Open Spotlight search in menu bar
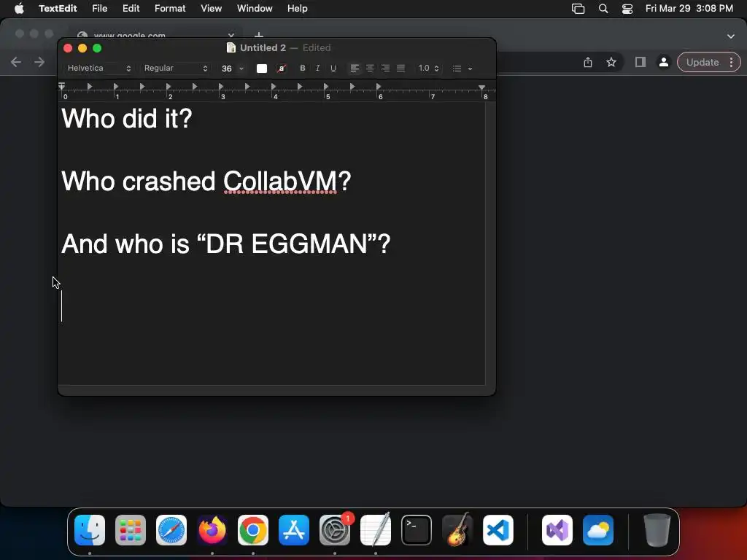 click(x=603, y=9)
